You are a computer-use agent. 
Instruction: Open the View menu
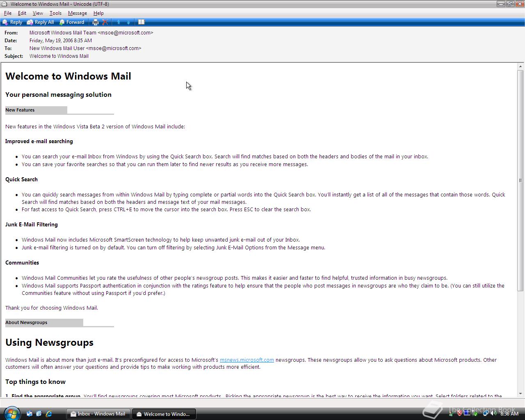click(x=38, y=13)
